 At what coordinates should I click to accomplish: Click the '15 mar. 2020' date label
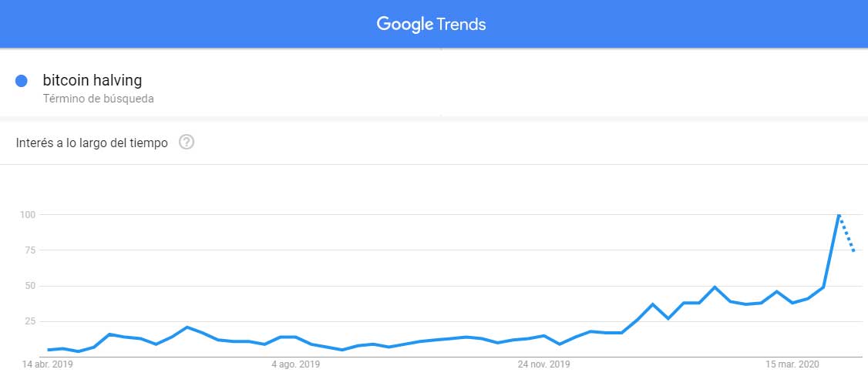[x=792, y=365]
